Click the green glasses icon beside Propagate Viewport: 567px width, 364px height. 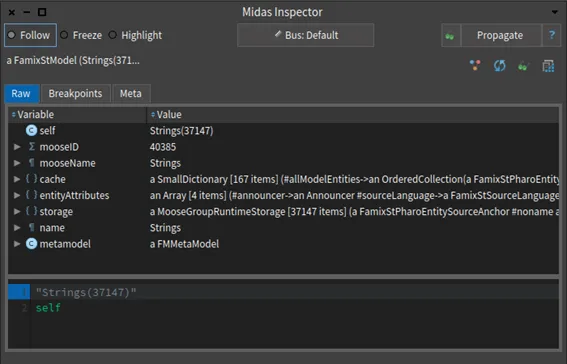450,36
